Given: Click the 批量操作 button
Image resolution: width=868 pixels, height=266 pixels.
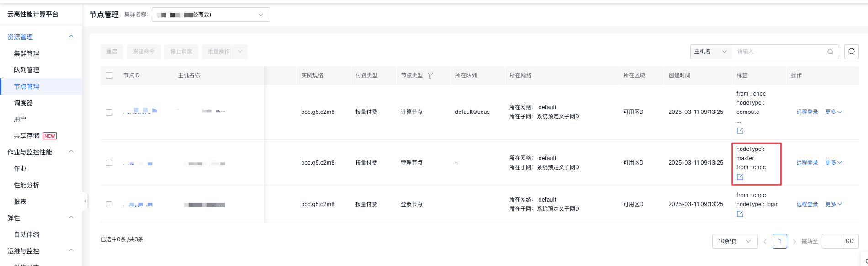Looking at the screenshot, I should point(218,52).
